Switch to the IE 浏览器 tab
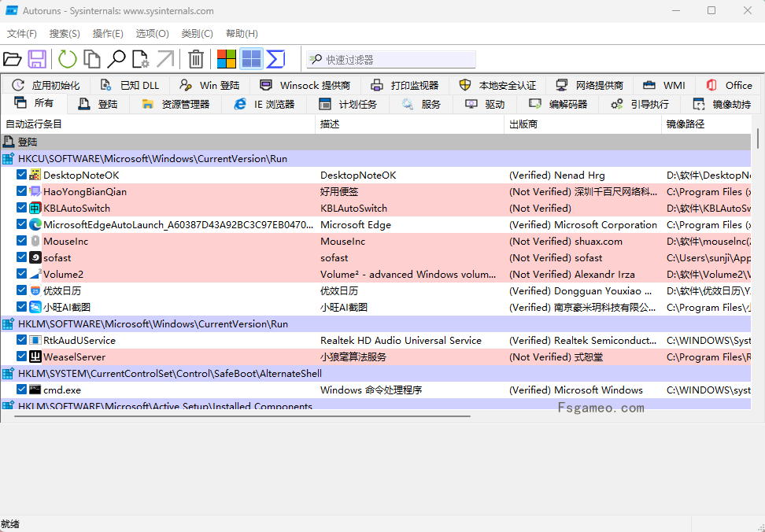765x532 pixels. (x=264, y=105)
